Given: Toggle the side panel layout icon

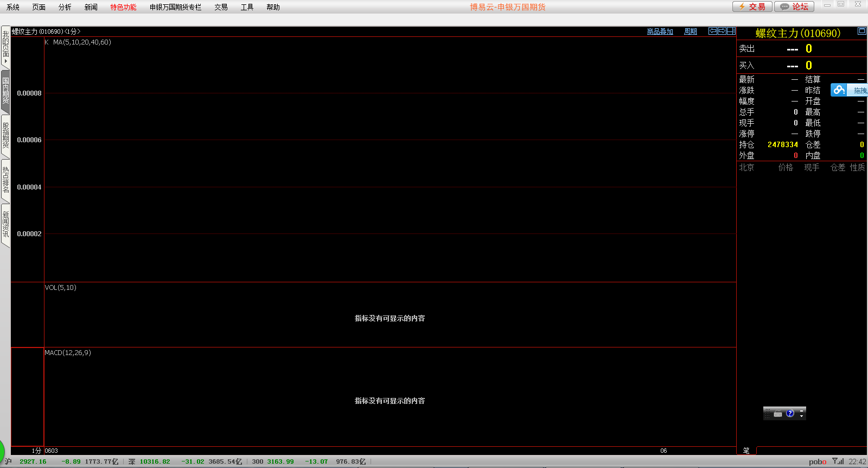Looking at the screenshot, I should pyautogui.click(x=731, y=31).
